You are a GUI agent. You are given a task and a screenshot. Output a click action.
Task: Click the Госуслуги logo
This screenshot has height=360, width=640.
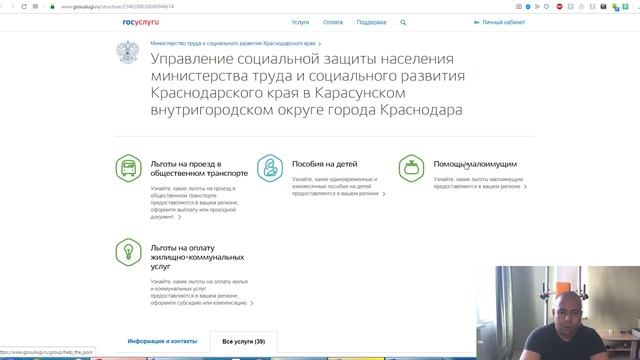click(141, 22)
